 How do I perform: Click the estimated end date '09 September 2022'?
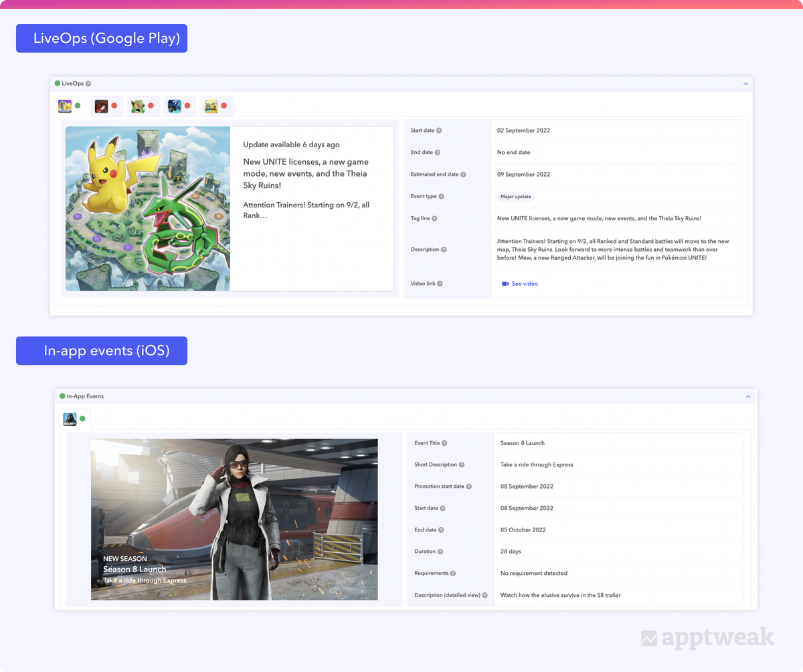(524, 175)
